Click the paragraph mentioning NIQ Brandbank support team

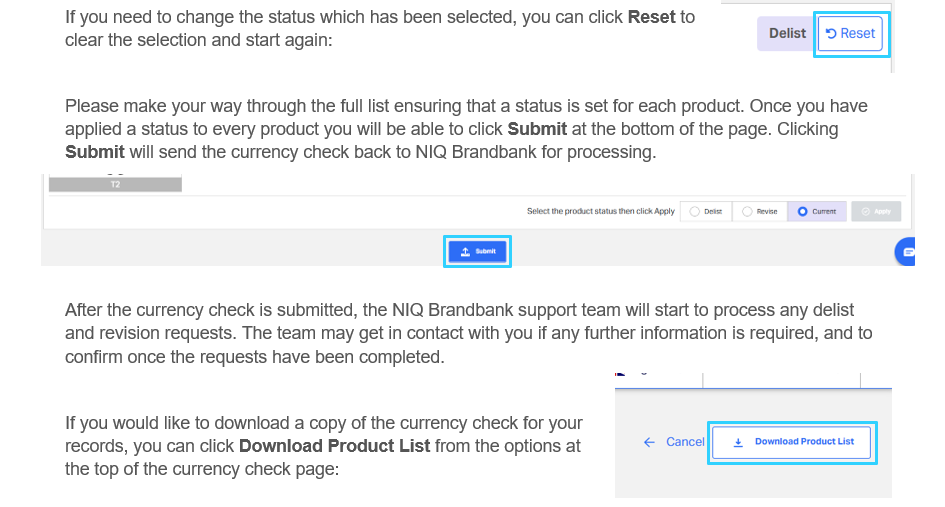468,333
